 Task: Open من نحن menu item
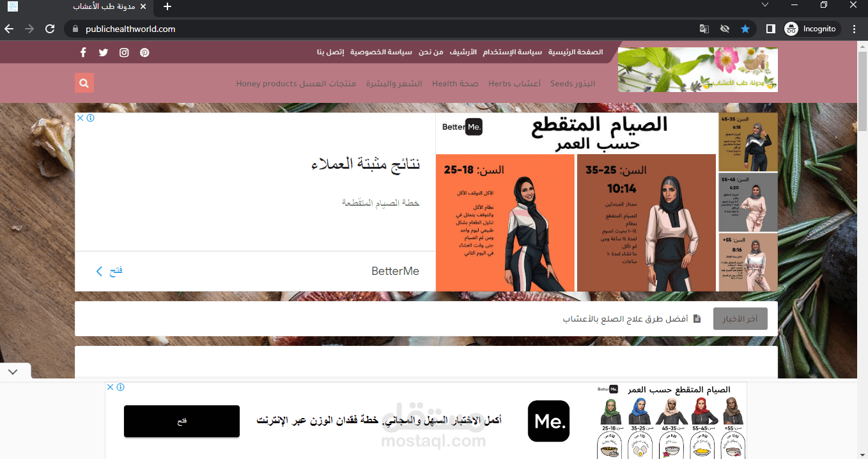[431, 52]
